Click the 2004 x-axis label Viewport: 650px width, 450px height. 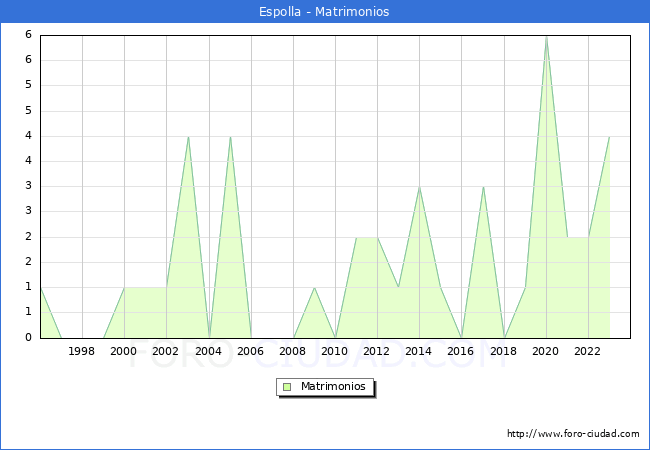(x=209, y=351)
